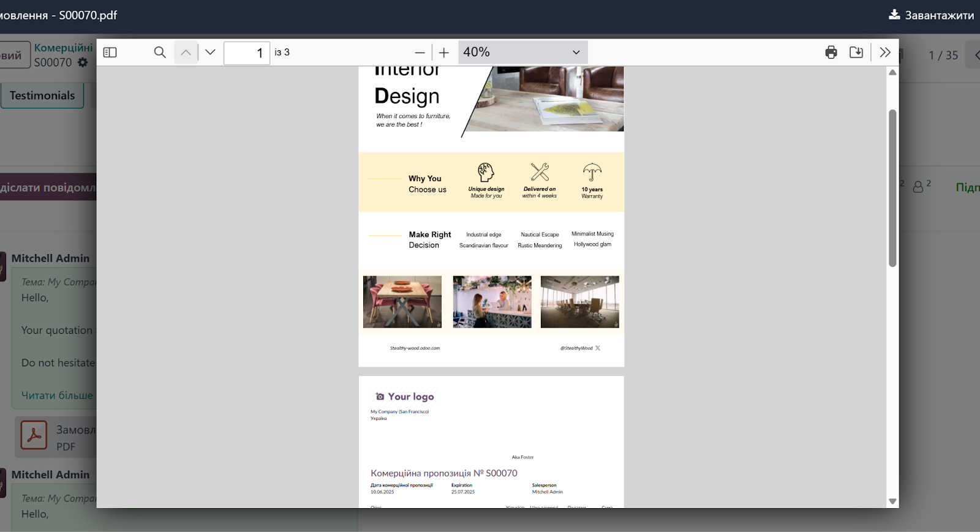Select the Testimonials tab in background
This screenshot has width=980, height=532.
coord(42,96)
